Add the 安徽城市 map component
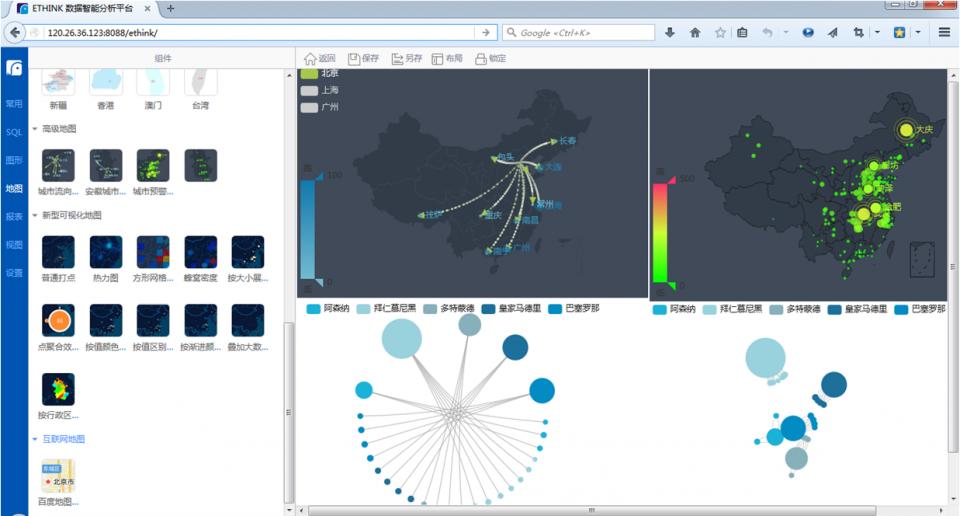960x516 pixels. click(x=106, y=165)
